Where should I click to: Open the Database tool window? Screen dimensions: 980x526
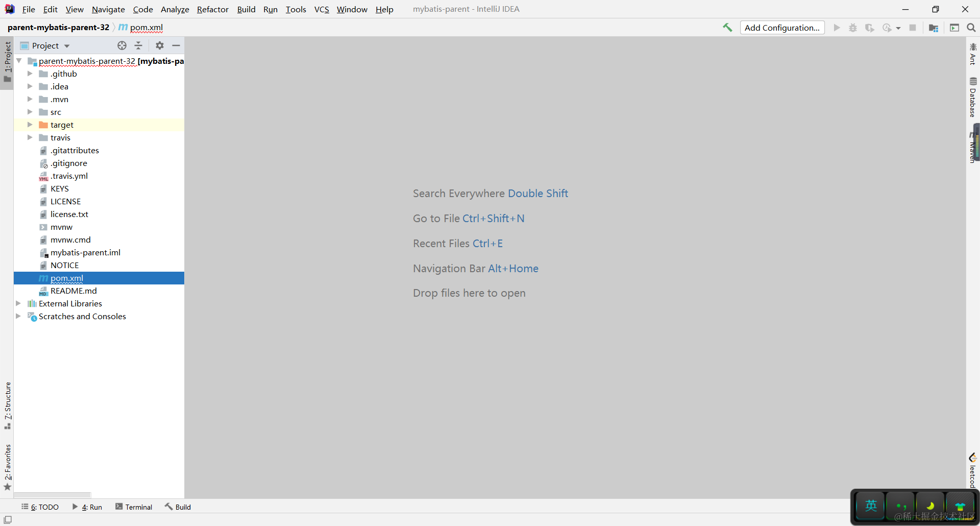pos(973,97)
